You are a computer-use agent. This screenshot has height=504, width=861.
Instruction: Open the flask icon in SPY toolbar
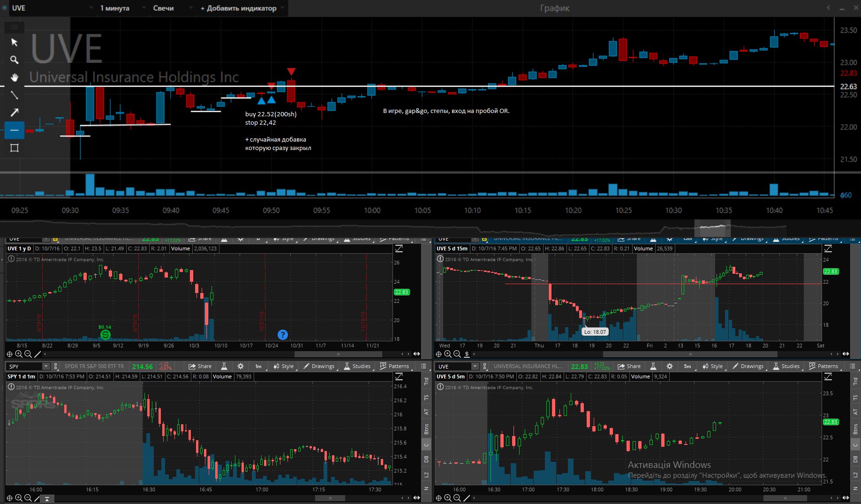point(224,366)
